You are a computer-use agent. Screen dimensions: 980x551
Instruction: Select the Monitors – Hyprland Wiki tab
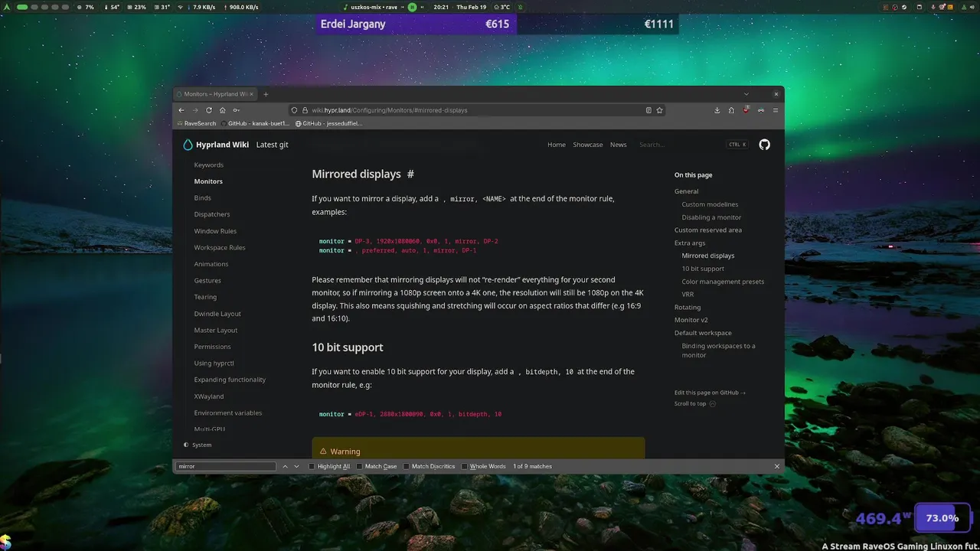217,94
